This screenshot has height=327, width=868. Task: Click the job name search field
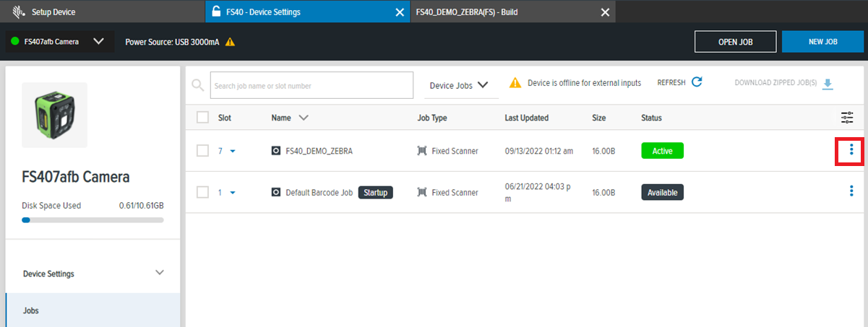(311, 85)
